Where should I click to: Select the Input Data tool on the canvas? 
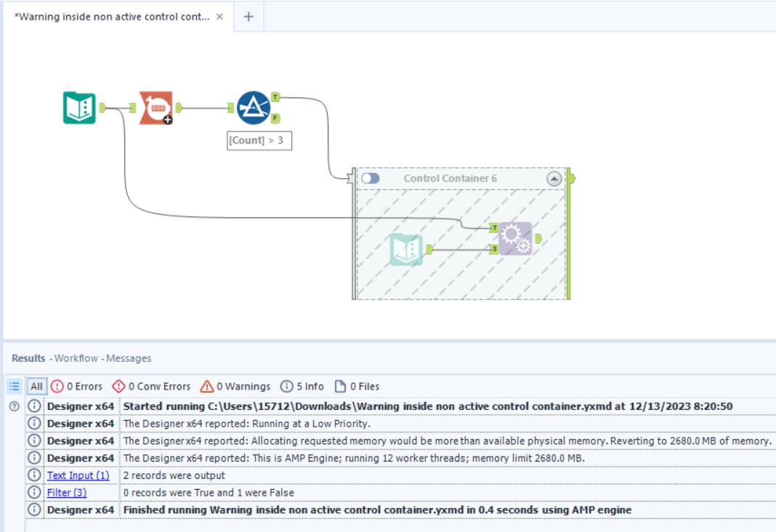79,107
